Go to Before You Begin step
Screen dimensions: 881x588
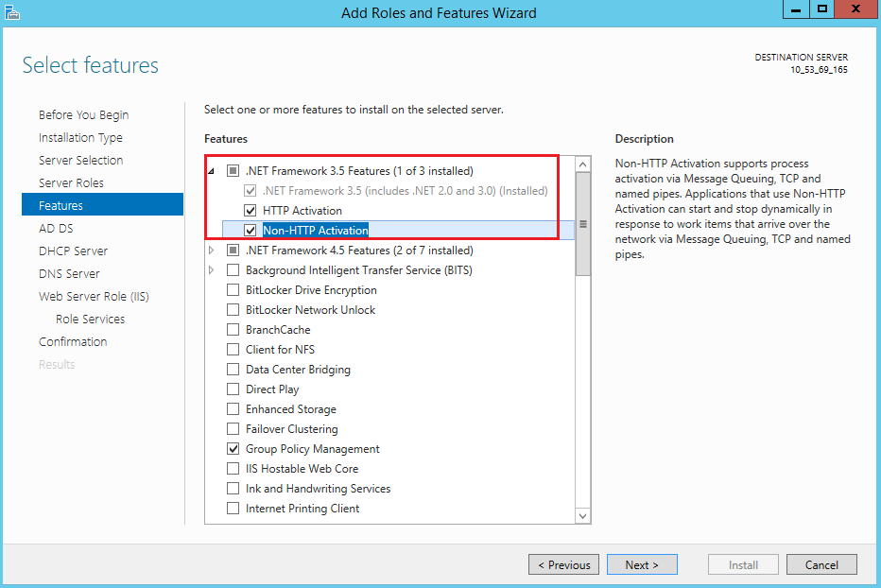[84, 114]
